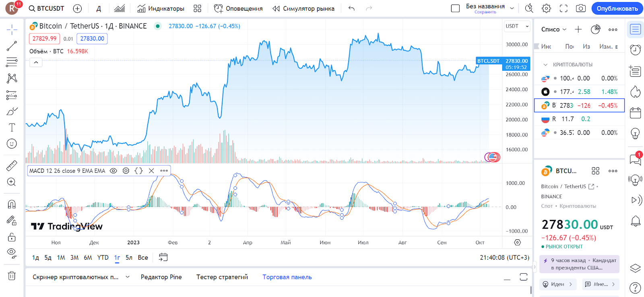Open the emoji icons tool
Image resolution: width=644 pixels, height=297 pixels.
tap(12, 144)
